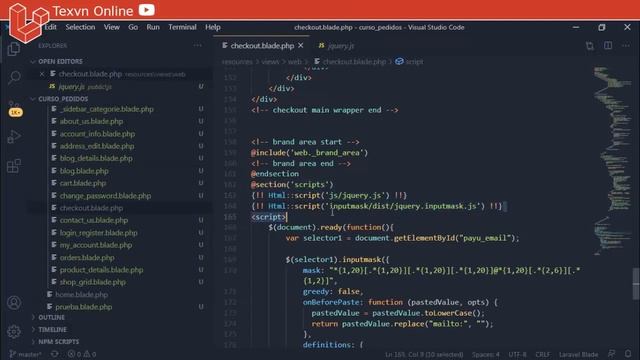Open my_account.blade.php file
640x360 pixels.
96,245
